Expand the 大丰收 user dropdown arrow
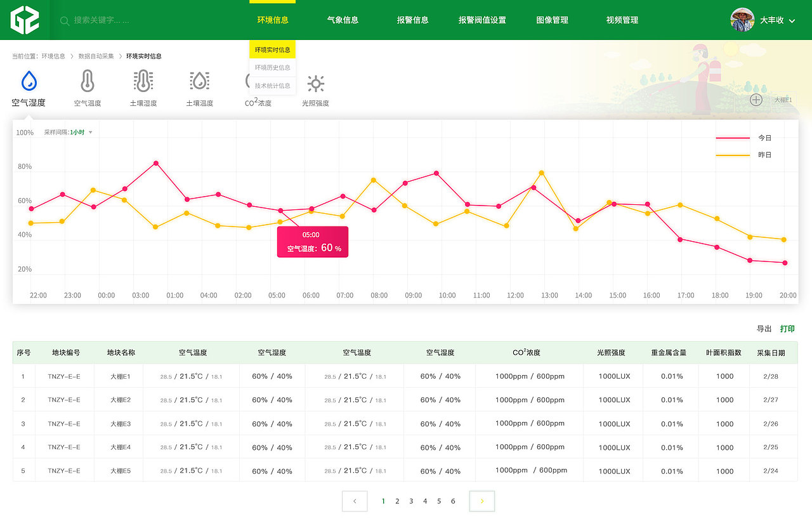The width and height of the screenshot is (812, 526). click(x=792, y=21)
